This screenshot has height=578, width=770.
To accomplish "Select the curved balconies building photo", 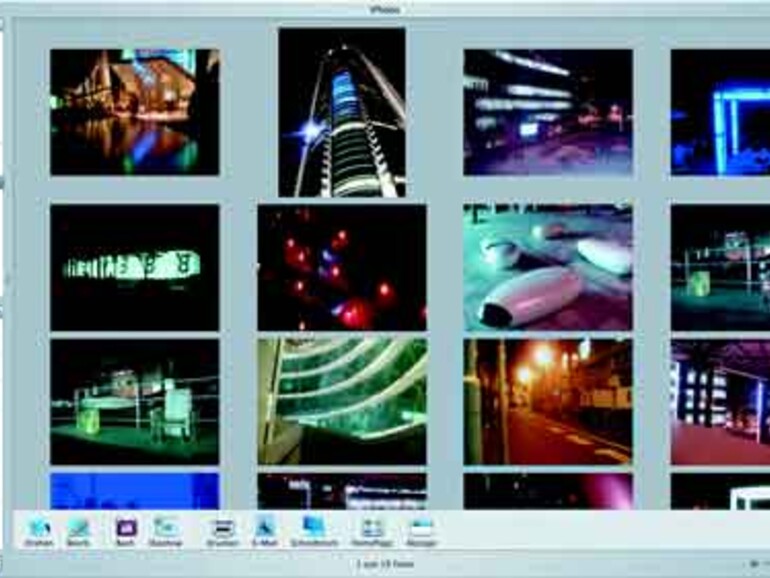I will (x=342, y=401).
